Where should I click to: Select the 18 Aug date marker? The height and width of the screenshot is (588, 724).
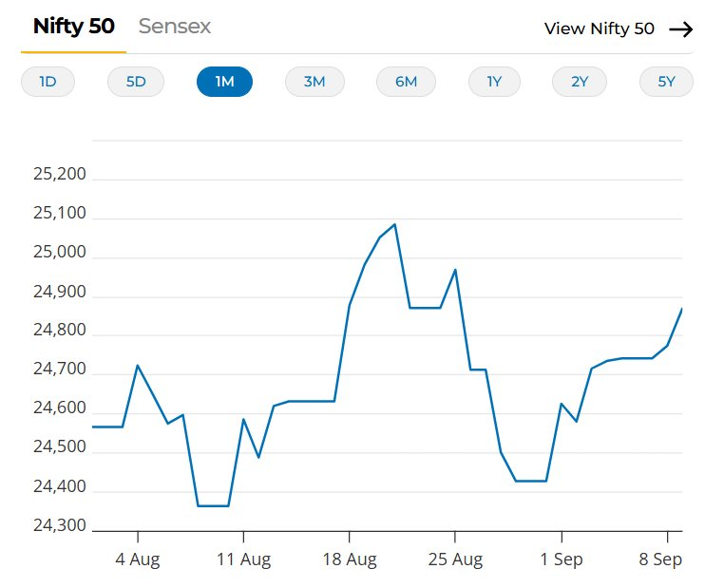pos(350,560)
